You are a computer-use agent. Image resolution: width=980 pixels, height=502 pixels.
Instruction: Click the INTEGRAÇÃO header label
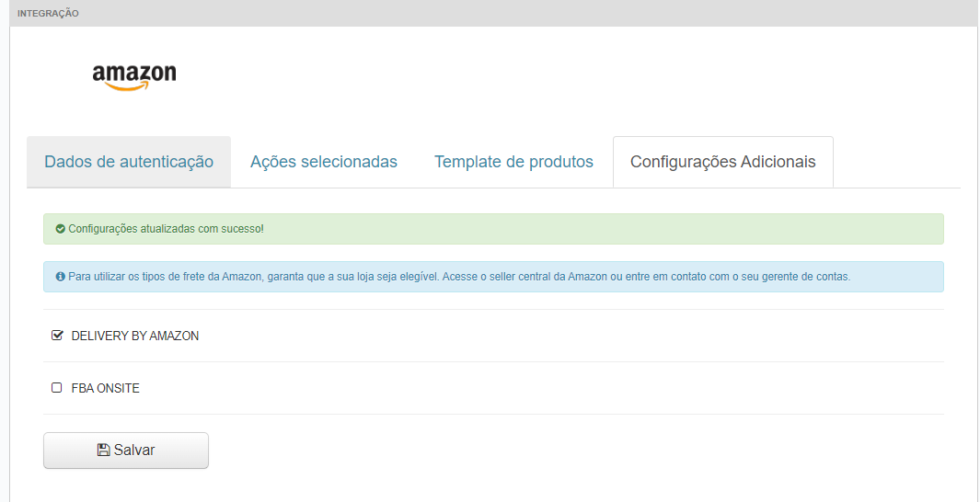coord(48,13)
